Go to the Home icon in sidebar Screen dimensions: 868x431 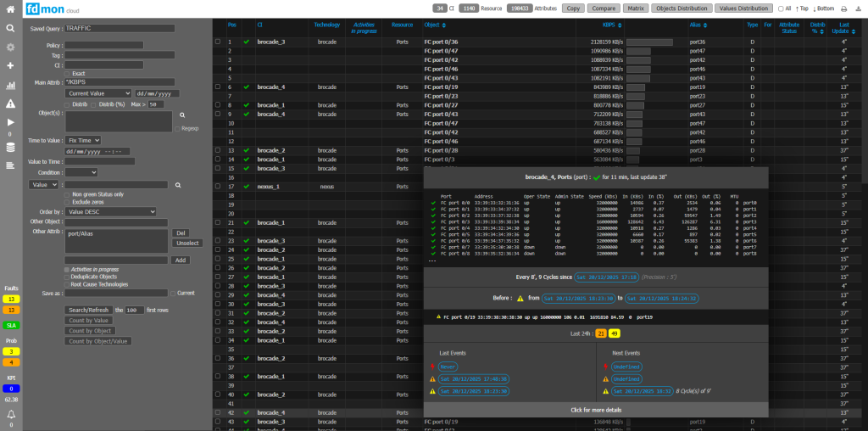click(11, 8)
